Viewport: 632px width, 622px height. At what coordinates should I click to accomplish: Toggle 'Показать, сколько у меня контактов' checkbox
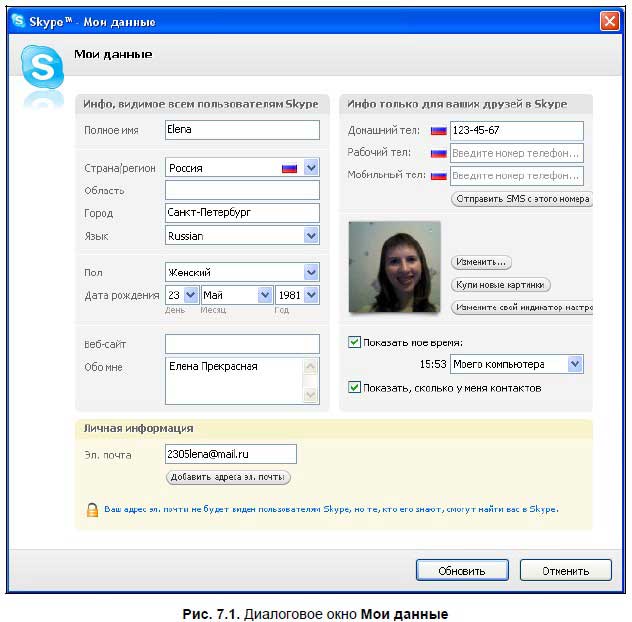pyautogui.click(x=354, y=387)
